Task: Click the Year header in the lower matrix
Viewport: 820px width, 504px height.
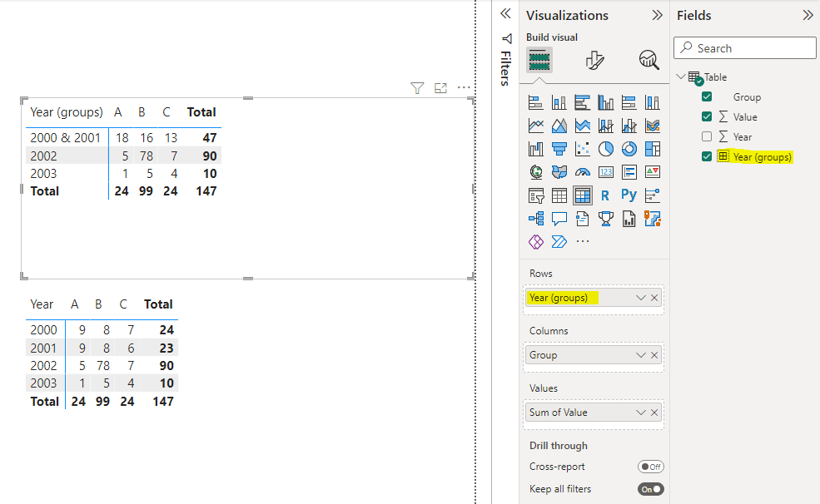Action: (x=42, y=304)
